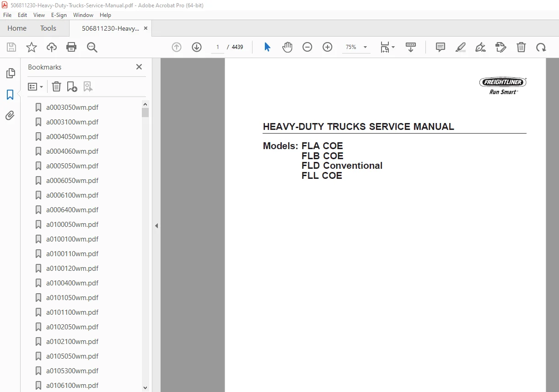
Task: Open the E-Sign menu
Action: [x=59, y=15]
